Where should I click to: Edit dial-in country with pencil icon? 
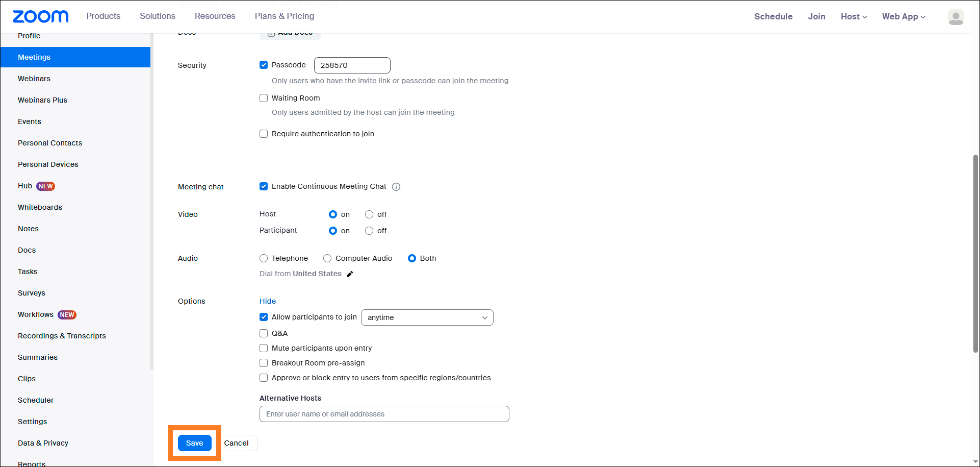coord(350,274)
